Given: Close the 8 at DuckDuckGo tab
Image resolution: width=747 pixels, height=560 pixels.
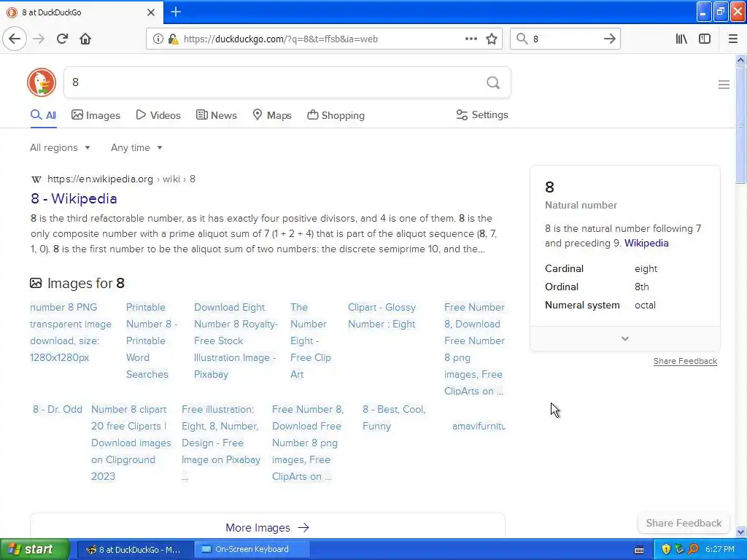Looking at the screenshot, I should coord(151,12).
